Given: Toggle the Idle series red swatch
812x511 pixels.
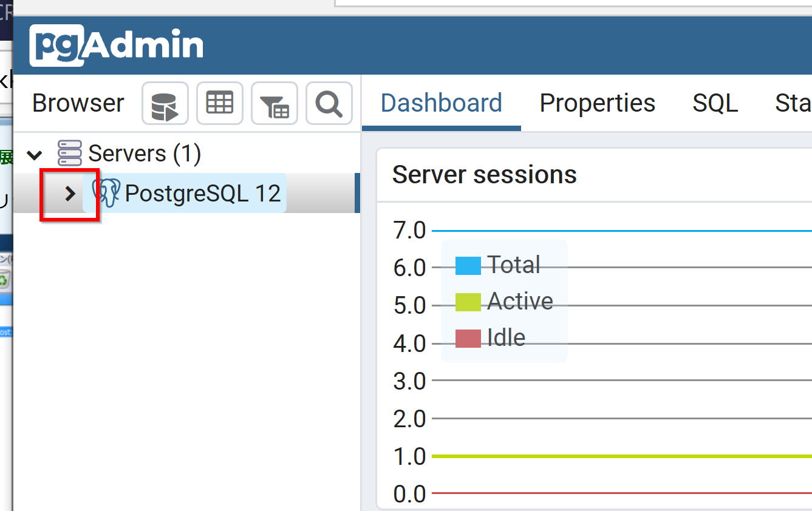Looking at the screenshot, I should pos(468,338).
